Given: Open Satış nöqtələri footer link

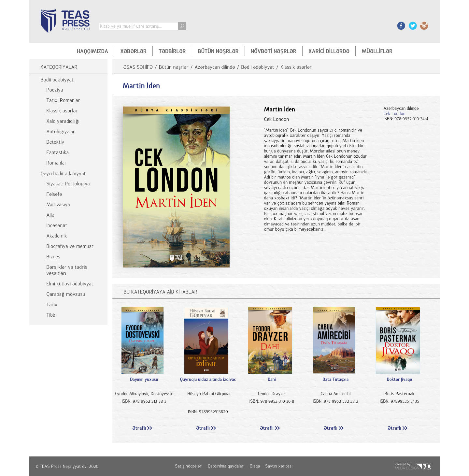Looking at the screenshot, I should 189,466.
